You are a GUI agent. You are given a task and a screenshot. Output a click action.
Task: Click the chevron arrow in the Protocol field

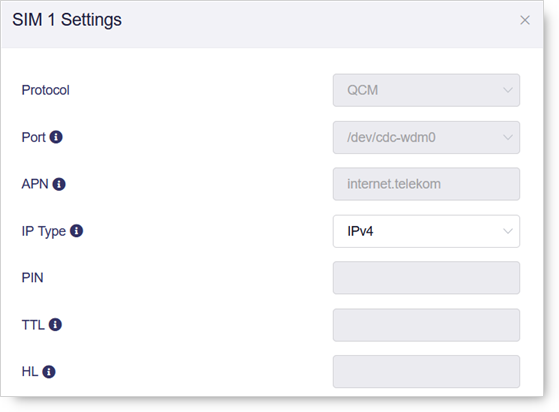pyautogui.click(x=508, y=90)
